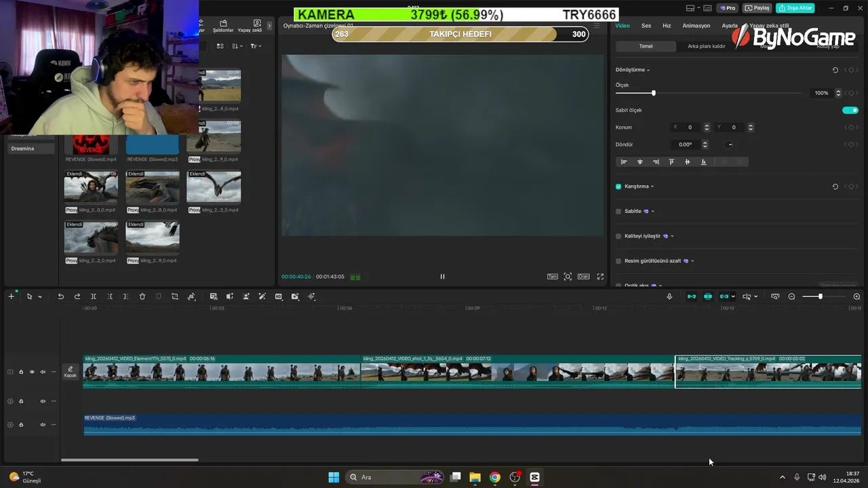Select the Video properties tab
This screenshot has height=488, width=868.
tap(623, 26)
